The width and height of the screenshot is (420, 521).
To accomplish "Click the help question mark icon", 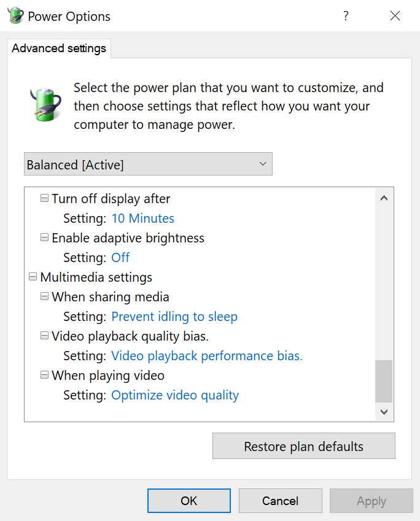I will (x=346, y=15).
